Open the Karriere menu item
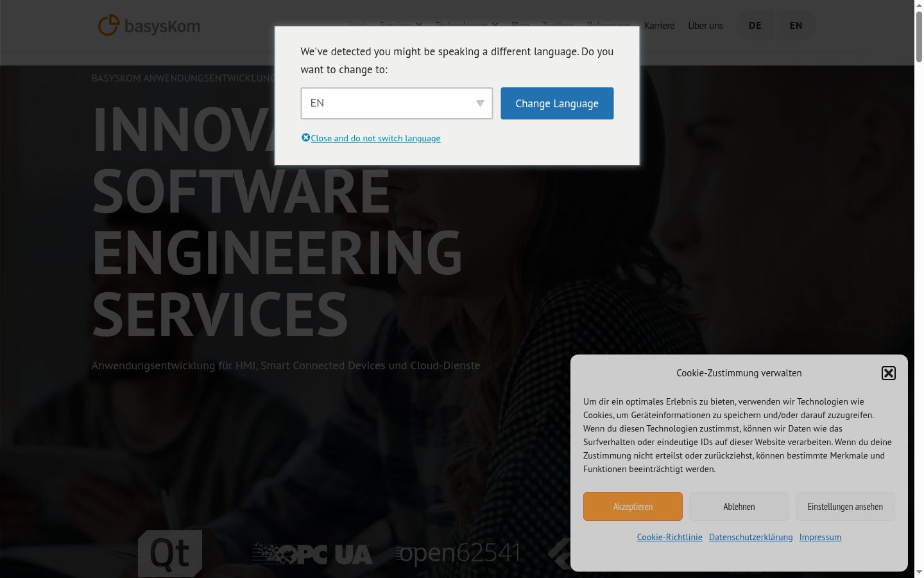 tap(659, 26)
